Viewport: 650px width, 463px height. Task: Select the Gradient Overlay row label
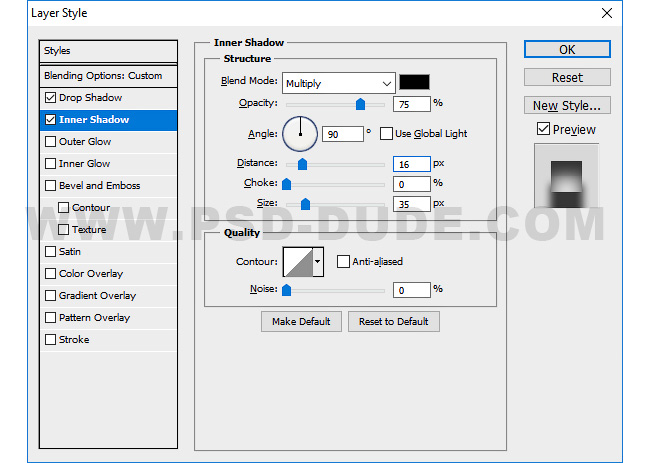(x=97, y=296)
